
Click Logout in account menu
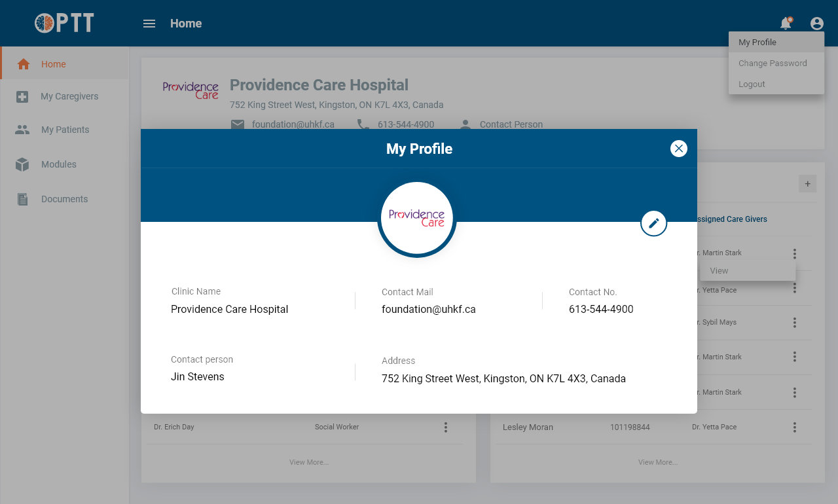pyautogui.click(x=752, y=84)
